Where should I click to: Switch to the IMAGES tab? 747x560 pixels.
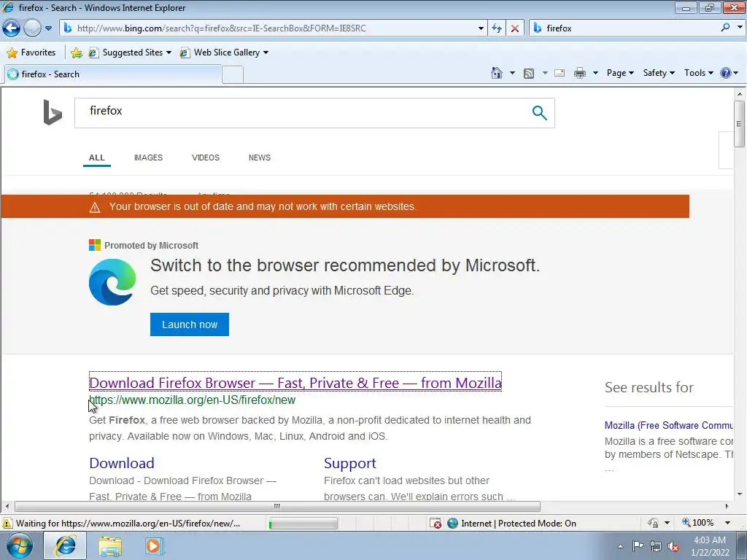click(x=148, y=157)
